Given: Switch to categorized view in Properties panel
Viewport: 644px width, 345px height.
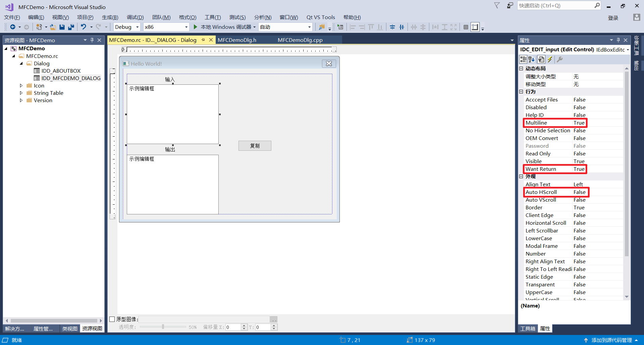Looking at the screenshot, I should pos(523,59).
